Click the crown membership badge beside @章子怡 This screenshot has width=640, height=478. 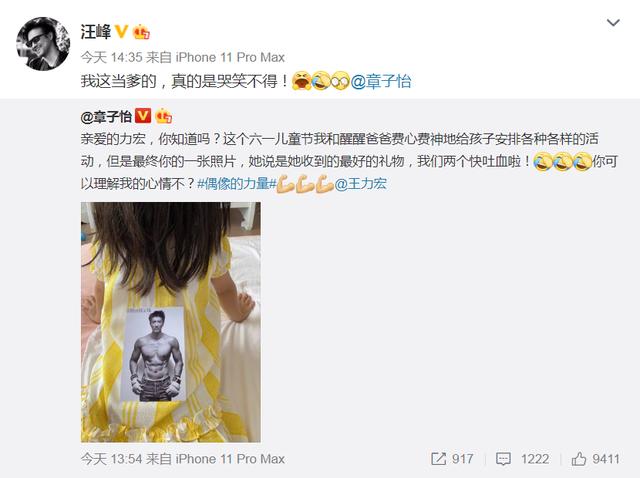click(x=163, y=116)
